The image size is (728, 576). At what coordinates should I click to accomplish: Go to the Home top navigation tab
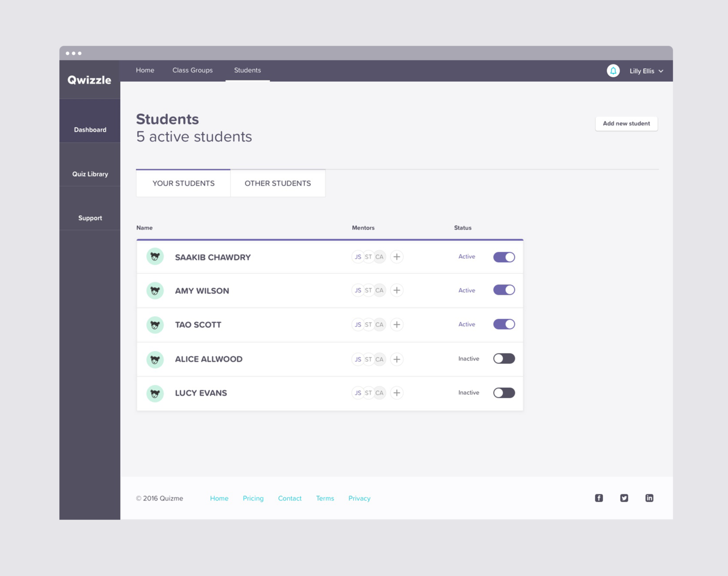[x=145, y=70]
